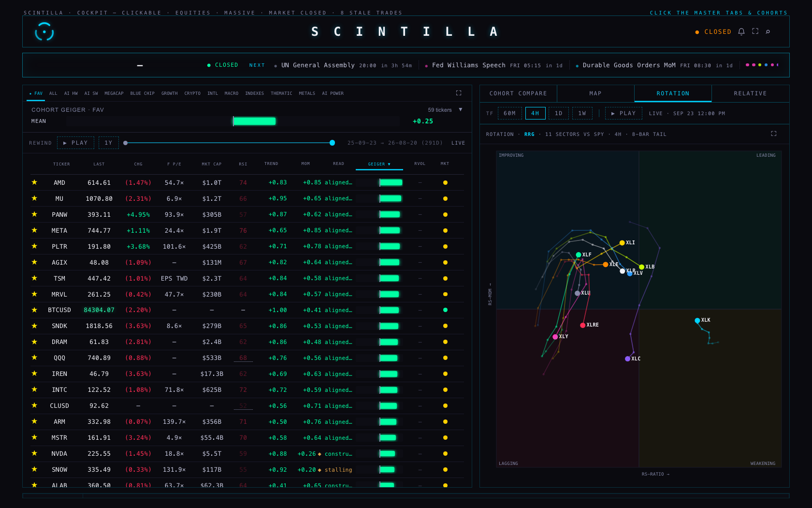This screenshot has height=508, width=812.
Task: Click the XLC sector point on chart
Action: [x=627, y=359]
